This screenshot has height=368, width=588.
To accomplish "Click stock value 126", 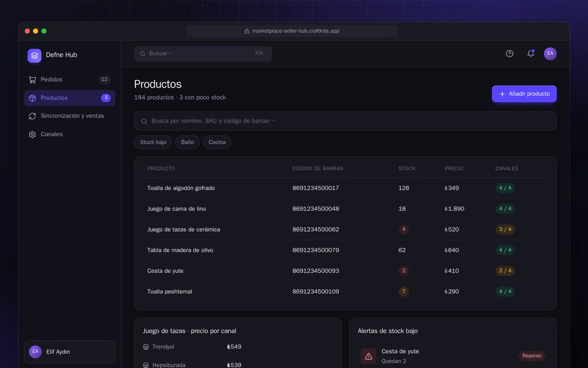I will (404, 188).
